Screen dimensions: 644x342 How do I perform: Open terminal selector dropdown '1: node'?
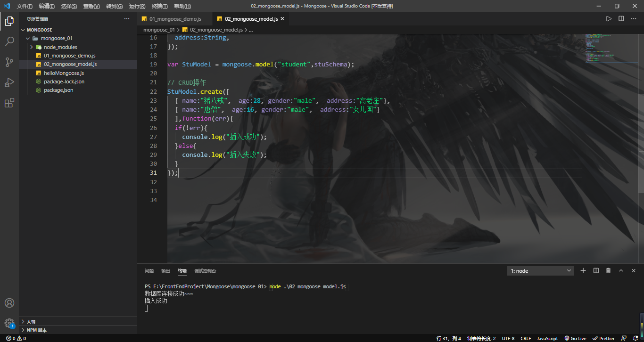click(x=541, y=271)
